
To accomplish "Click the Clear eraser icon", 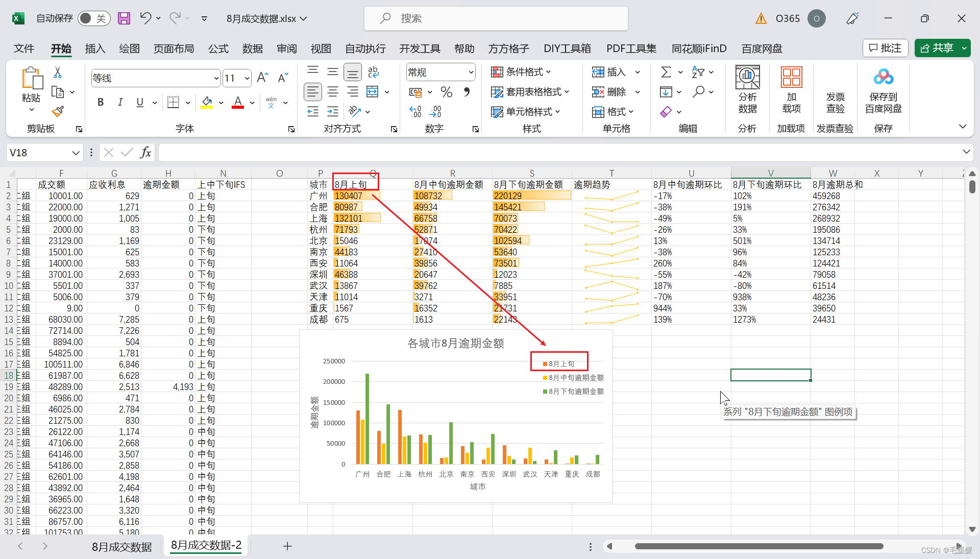I will click(x=666, y=112).
